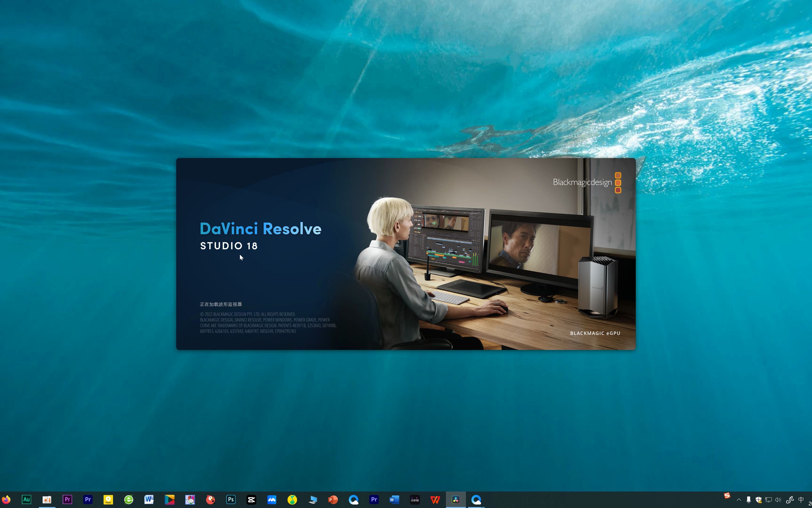Open the computer monitor icon in the taskbar
Image resolution: width=812 pixels, height=508 pixels.
[313, 500]
